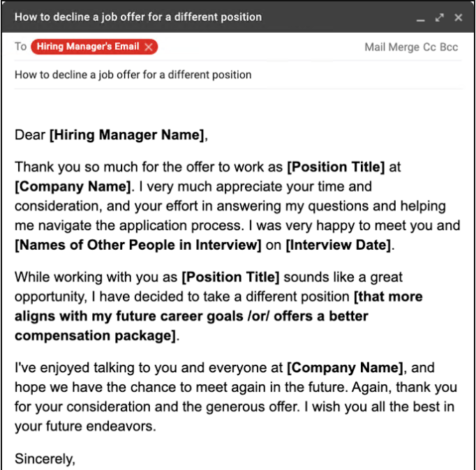476x470 pixels.
Task: Add Cc recipients field
Action: tap(431, 47)
